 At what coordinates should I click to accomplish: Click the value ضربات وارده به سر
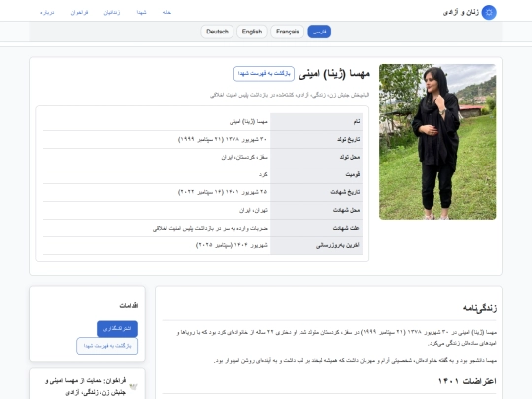[x=210, y=228]
